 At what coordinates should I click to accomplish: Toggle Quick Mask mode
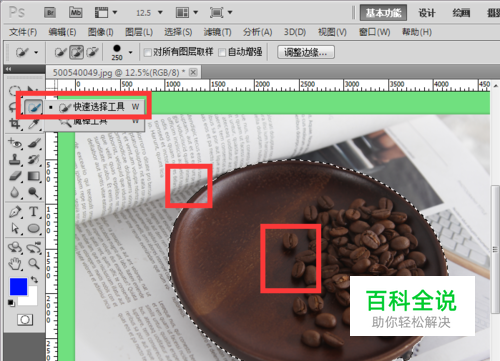[x=25, y=320]
